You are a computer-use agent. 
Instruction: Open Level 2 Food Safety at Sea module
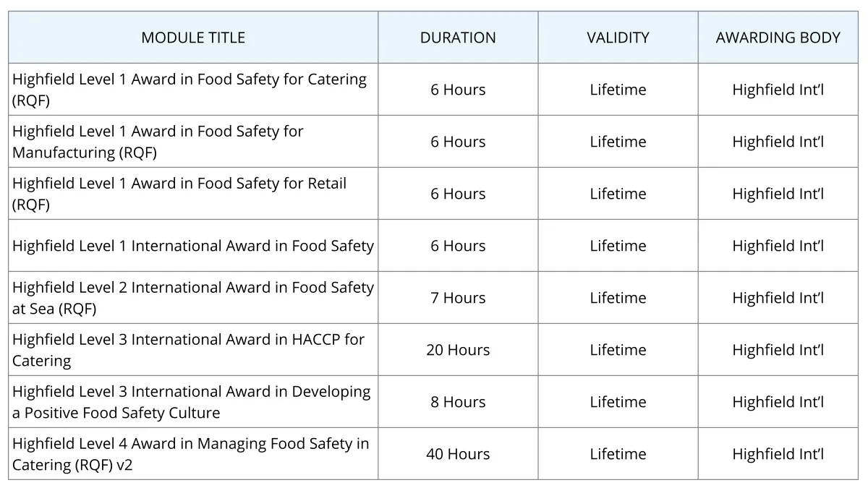click(x=193, y=298)
